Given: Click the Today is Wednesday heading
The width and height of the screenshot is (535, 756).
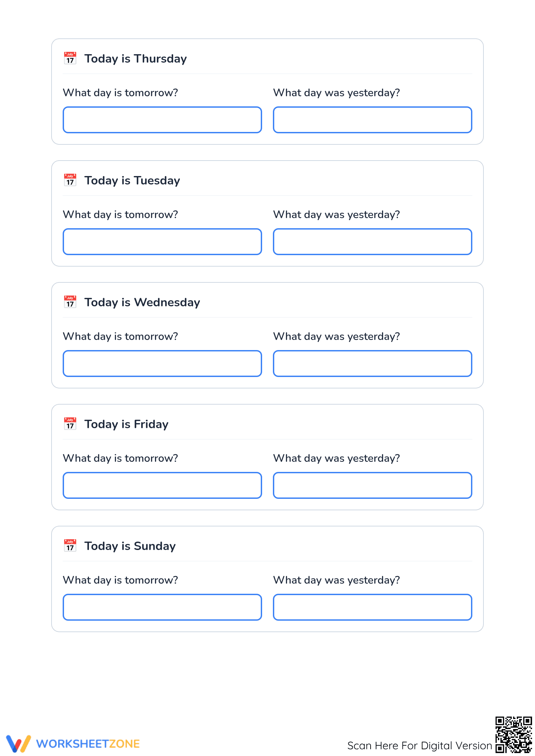Looking at the screenshot, I should pyautogui.click(x=142, y=302).
